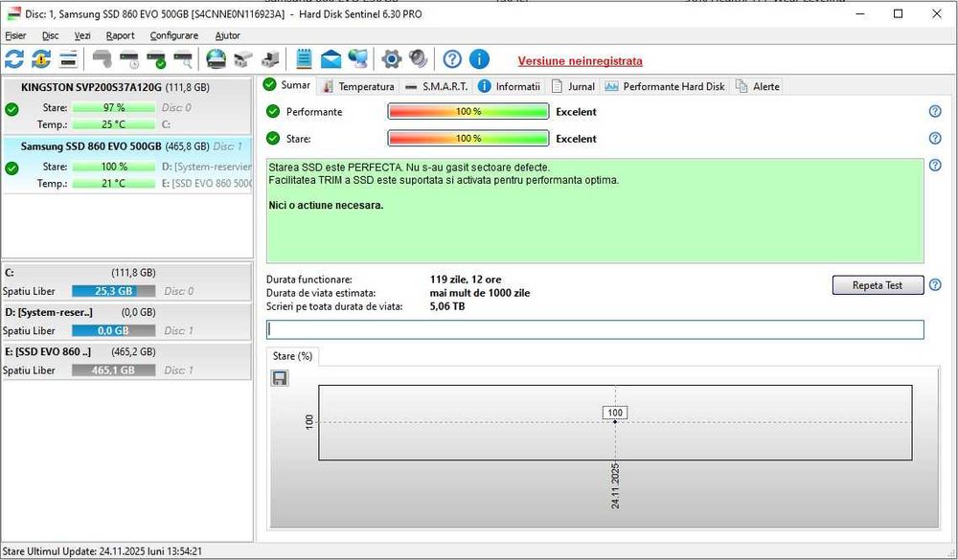Viewport: 958px width, 560px height.
Task: Click the 25,3 GB free space bar
Action: (x=114, y=291)
